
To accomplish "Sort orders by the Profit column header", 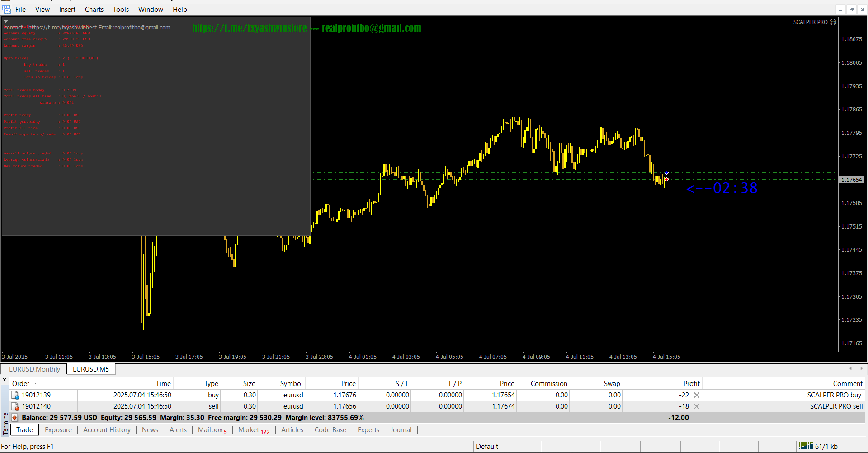I will pyautogui.click(x=691, y=384).
